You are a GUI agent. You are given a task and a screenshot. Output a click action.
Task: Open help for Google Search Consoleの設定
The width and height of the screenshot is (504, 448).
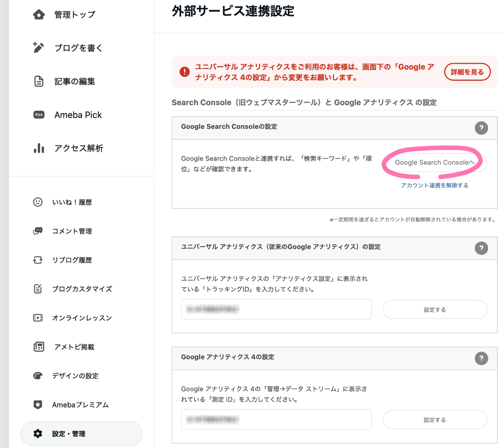coord(481,128)
